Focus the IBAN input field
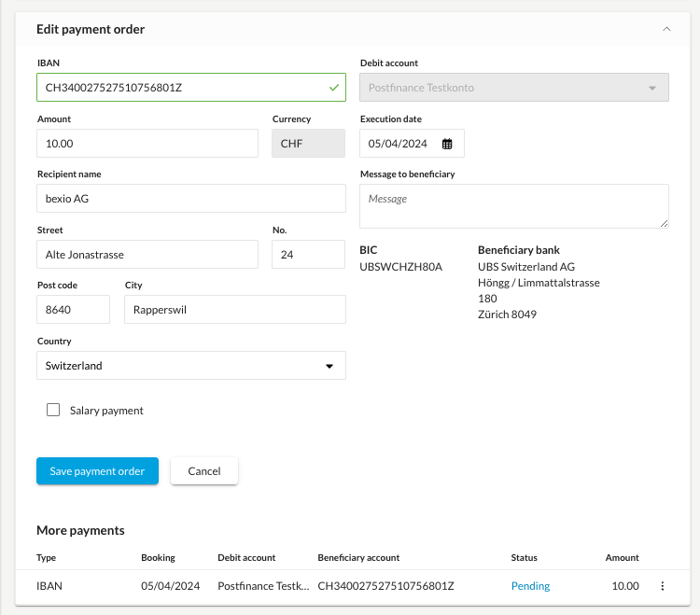Image resolution: width=700 pixels, height=615 pixels. [x=191, y=88]
